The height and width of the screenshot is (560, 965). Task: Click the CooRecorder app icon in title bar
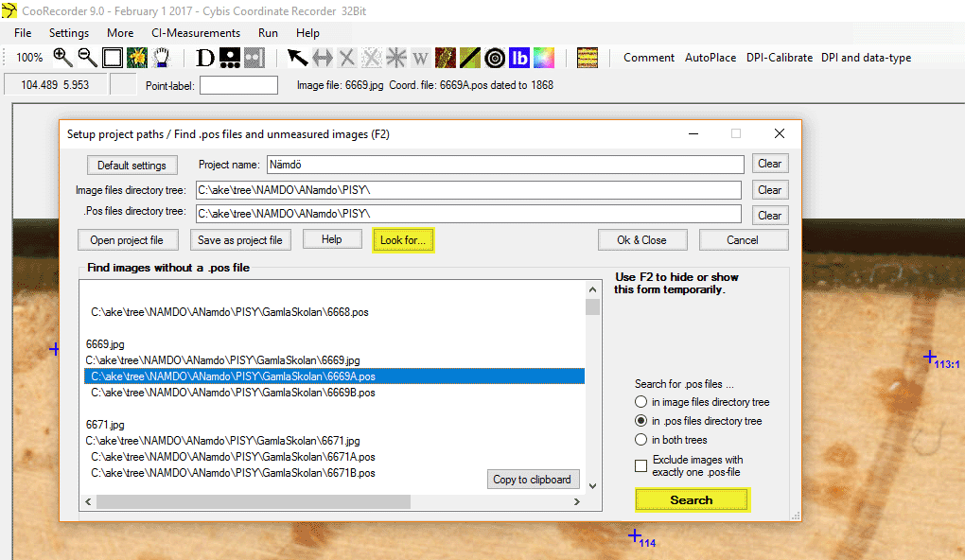[x=9, y=10]
